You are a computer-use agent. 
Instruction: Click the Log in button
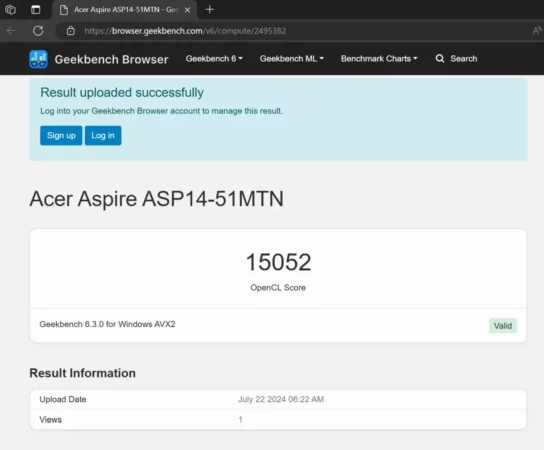(103, 136)
